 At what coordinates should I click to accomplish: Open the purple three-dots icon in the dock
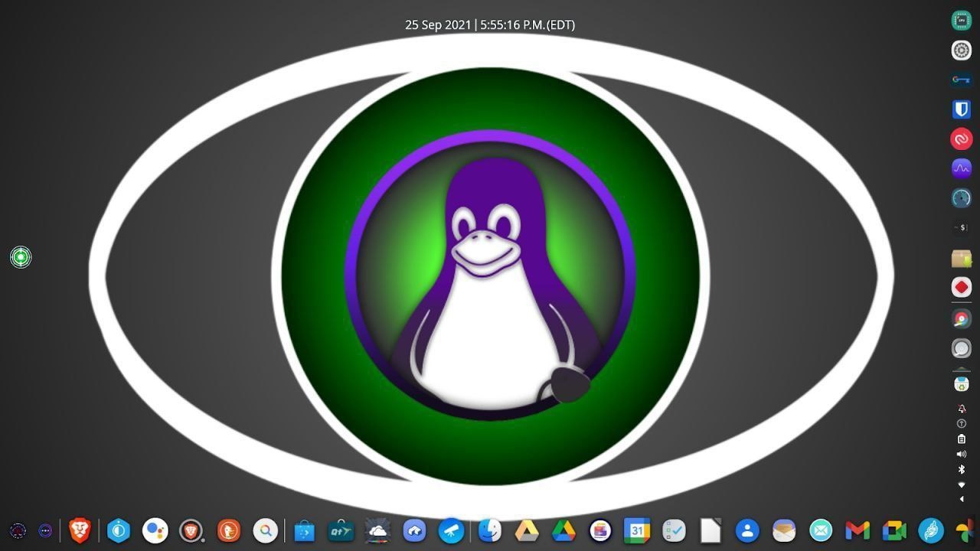pyautogui.click(x=45, y=530)
